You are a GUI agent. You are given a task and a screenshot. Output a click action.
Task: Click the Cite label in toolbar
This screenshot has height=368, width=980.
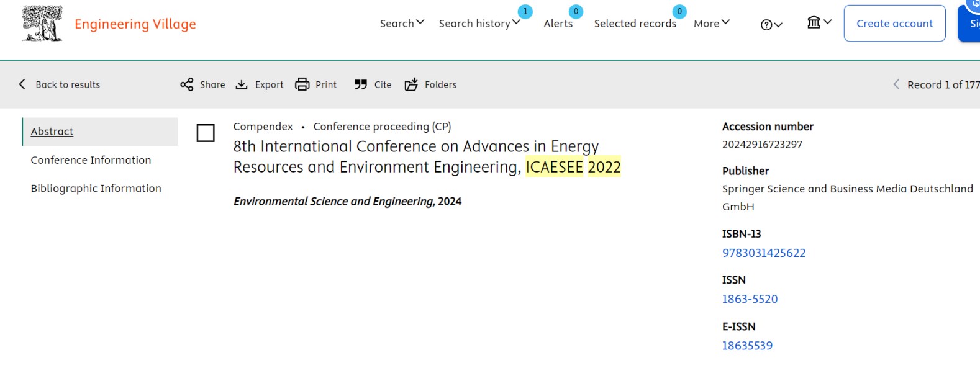pyautogui.click(x=383, y=84)
